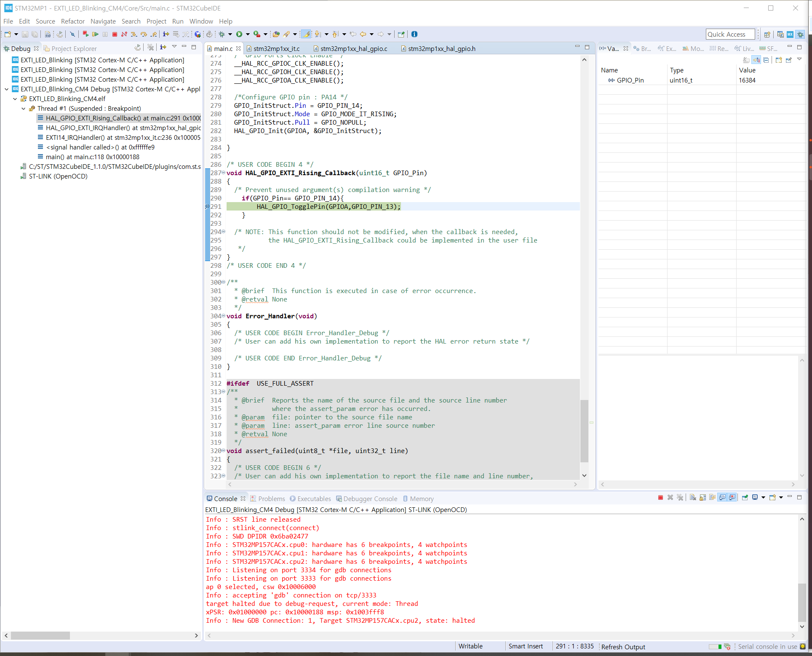
Task: Click the Disconnect debug icon
Action: tap(124, 34)
